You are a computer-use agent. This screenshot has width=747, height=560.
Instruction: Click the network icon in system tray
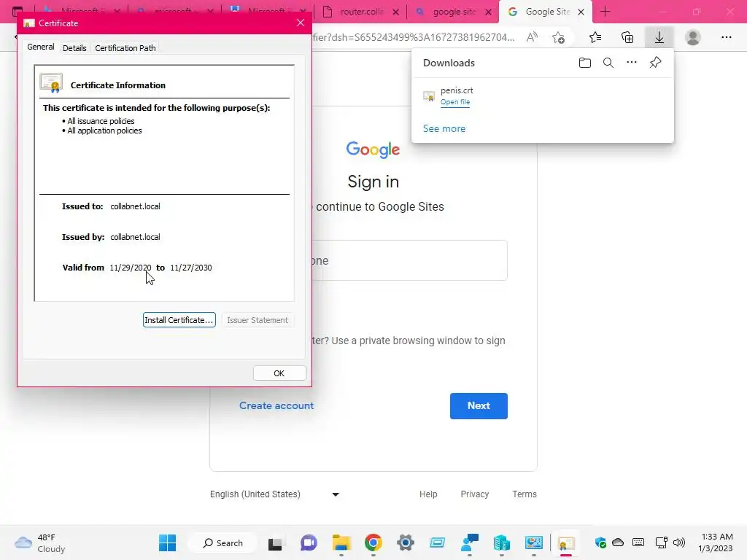pyautogui.click(x=661, y=542)
